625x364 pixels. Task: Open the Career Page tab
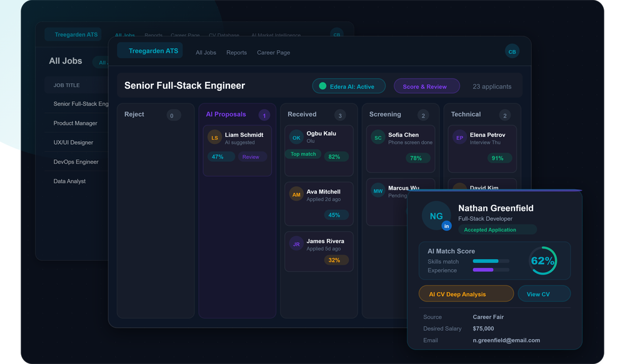(x=273, y=52)
